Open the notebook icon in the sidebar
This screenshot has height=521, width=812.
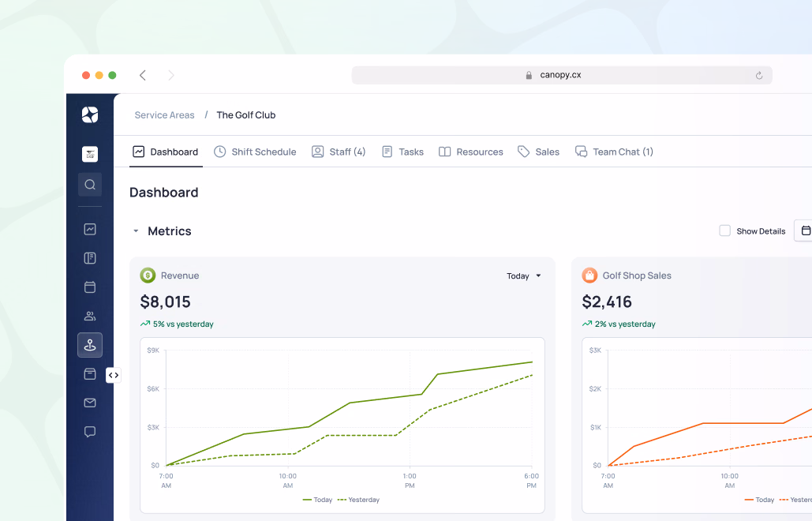point(90,258)
